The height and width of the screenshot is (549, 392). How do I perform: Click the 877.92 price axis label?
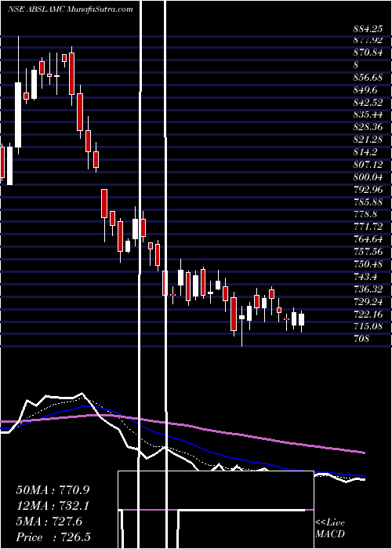(x=368, y=40)
